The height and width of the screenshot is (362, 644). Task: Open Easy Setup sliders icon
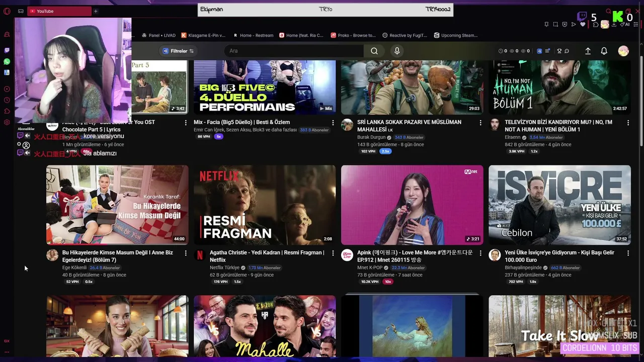[x=636, y=24]
